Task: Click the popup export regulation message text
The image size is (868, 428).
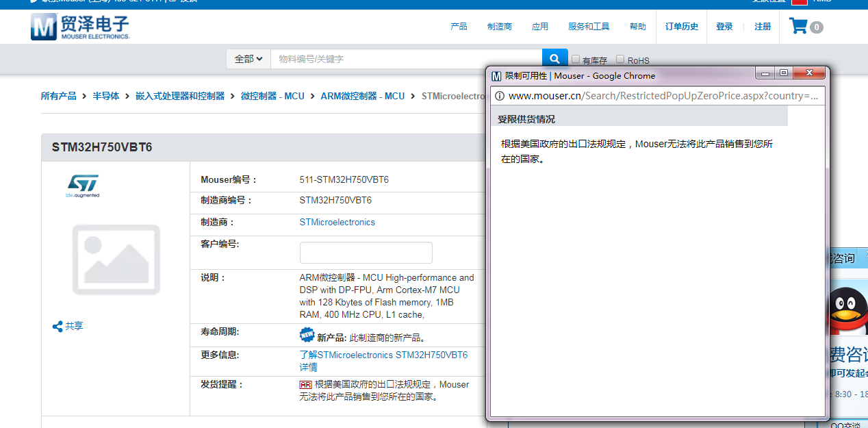Action: (637, 151)
